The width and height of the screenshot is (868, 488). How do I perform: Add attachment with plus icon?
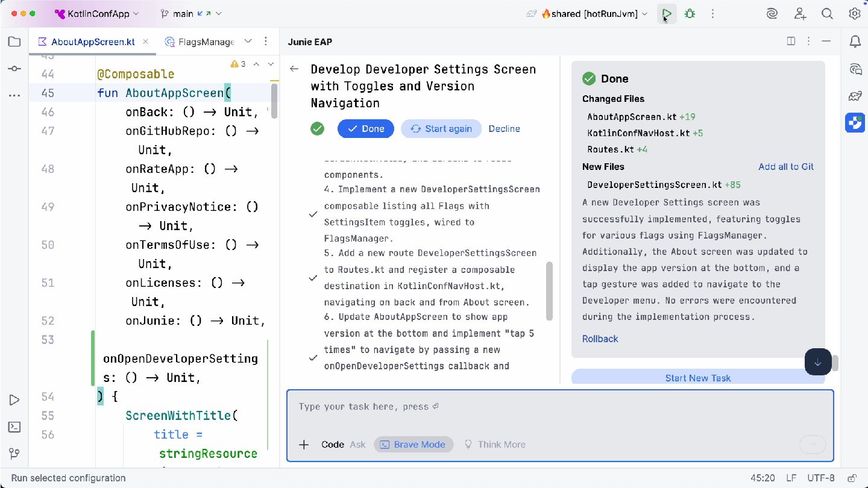pyautogui.click(x=304, y=445)
